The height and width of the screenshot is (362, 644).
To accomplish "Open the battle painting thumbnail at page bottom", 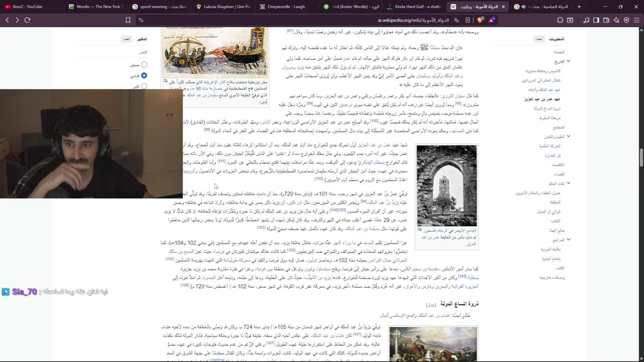I will [x=433, y=343].
